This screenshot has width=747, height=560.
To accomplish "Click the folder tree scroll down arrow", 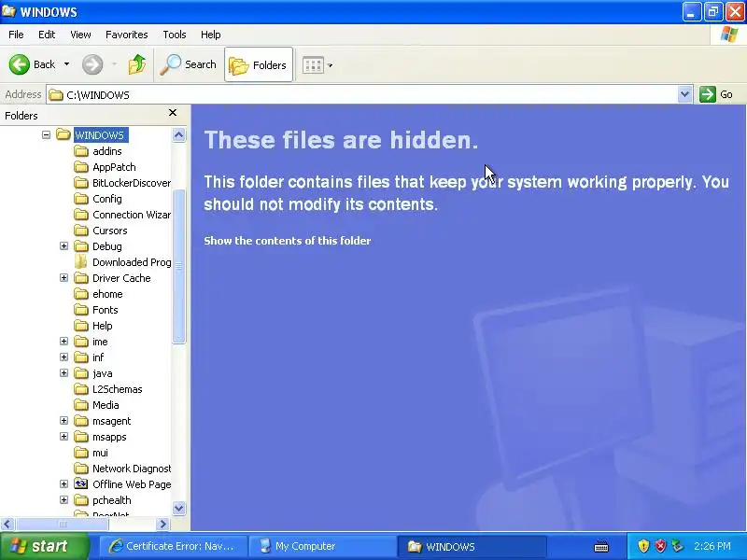I will coord(178,508).
